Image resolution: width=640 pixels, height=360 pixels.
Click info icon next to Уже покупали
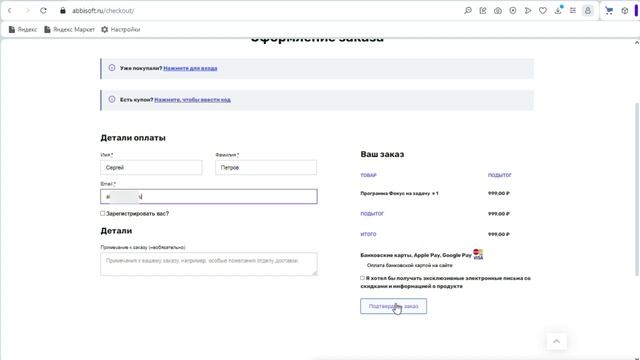(x=112, y=68)
